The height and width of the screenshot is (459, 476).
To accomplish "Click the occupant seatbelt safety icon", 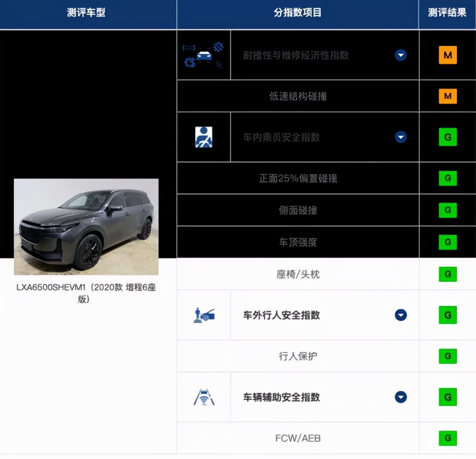I will 203,137.
